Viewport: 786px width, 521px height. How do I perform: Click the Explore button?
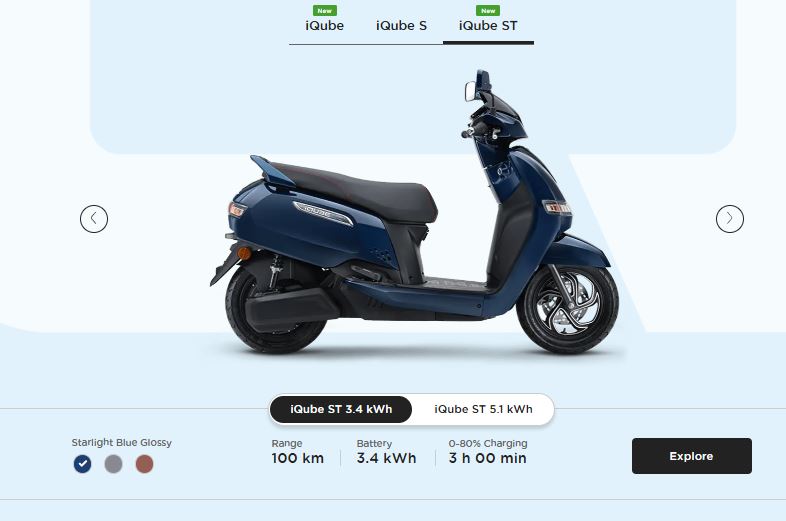(692, 456)
